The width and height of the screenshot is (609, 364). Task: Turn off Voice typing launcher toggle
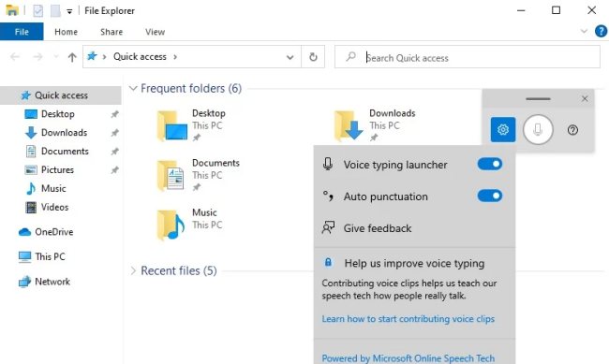click(x=490, y=164)
